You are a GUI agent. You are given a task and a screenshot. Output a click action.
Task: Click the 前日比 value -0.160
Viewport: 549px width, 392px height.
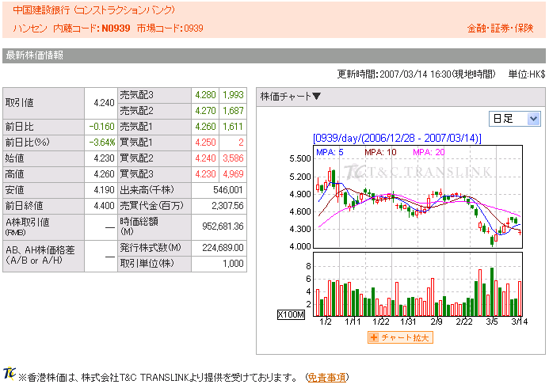(x=101, y=127)
